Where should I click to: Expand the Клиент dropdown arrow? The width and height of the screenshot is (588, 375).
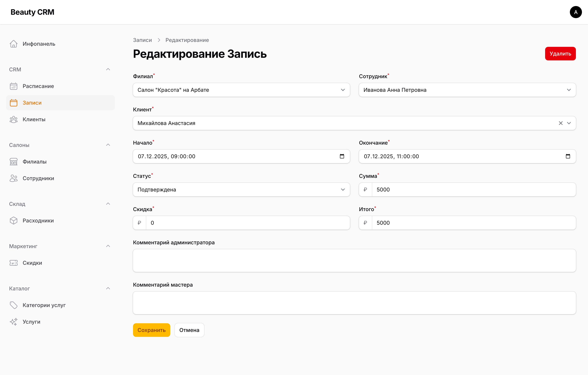(x=569, y=123)
